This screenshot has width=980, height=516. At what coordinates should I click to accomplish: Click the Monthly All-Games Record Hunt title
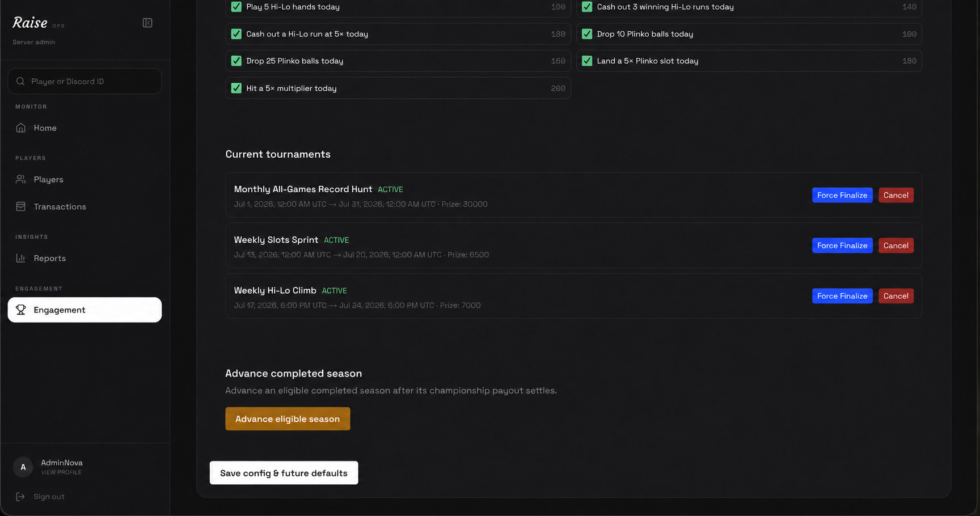(x=303, y=189)
